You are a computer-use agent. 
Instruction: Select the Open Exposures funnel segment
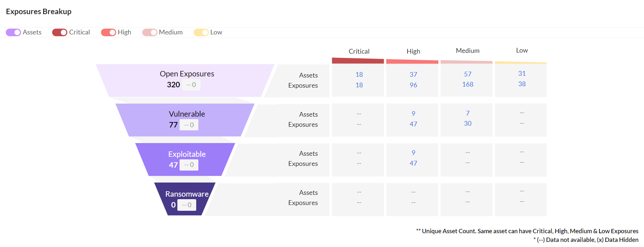(x=185, y=80)
